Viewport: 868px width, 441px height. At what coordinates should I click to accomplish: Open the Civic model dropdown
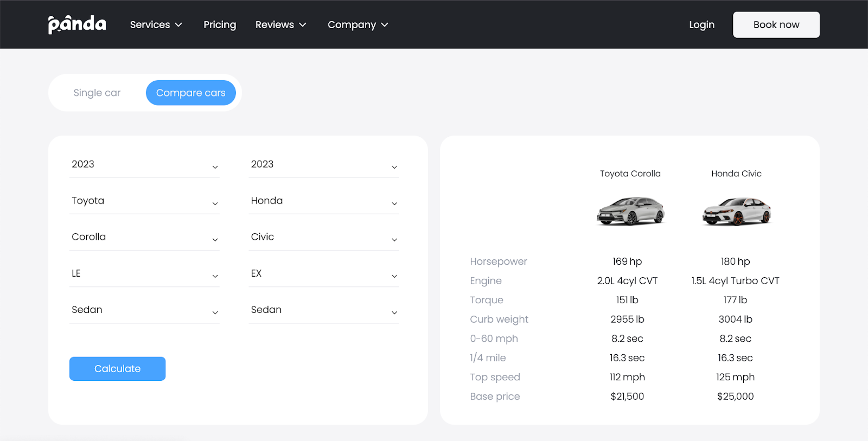[324, 237]
